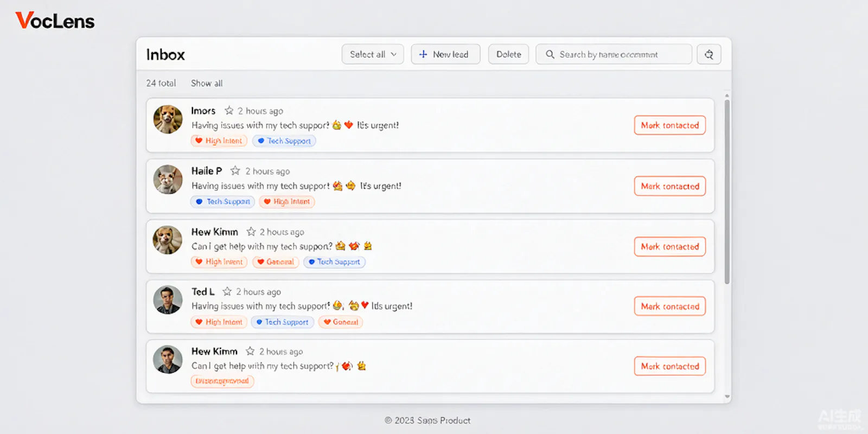868x434 pixels.
Task: Click the Tech Support tag on Hew Kimm
Action: 335,261
